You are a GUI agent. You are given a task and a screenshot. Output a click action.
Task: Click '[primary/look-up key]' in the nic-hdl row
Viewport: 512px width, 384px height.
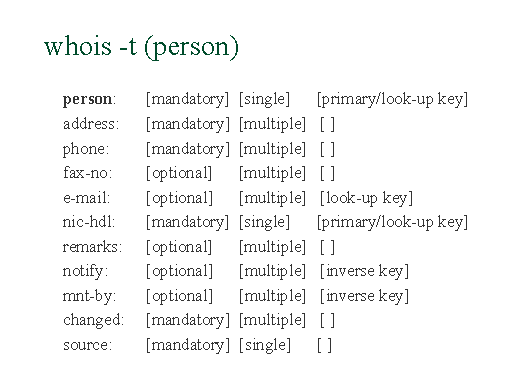point(392,222)
